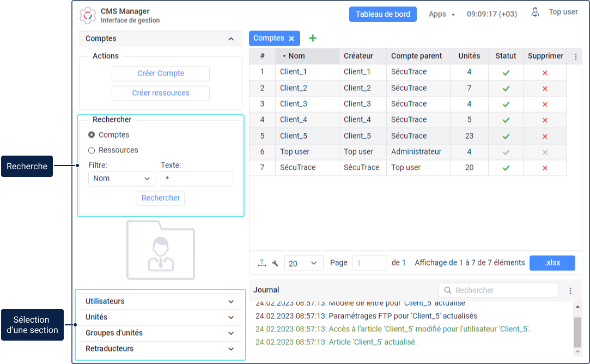590x364 pixels.
Task: Click the CMS Manager logo icon
Action: coord(88,15)
